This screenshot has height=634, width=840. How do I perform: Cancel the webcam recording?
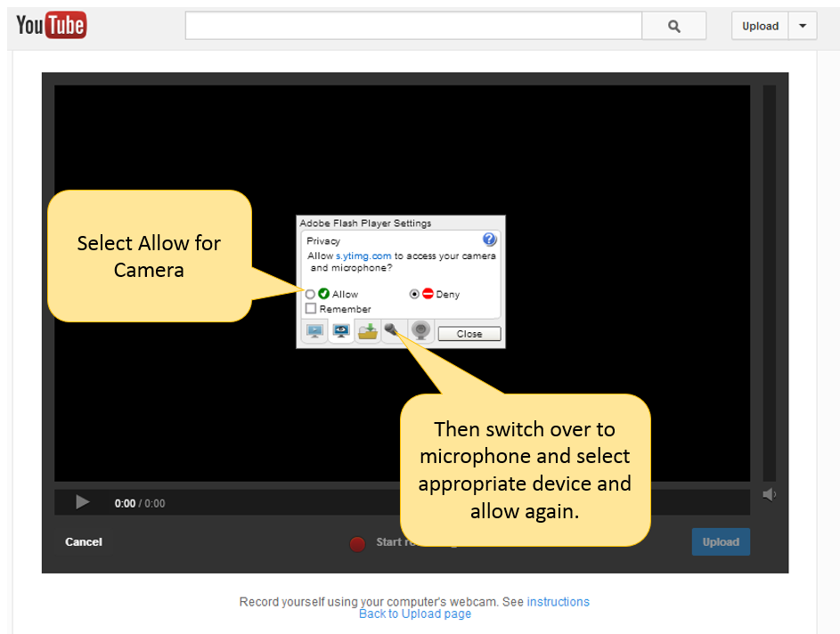pyautogui.click(x=84, y=541)
